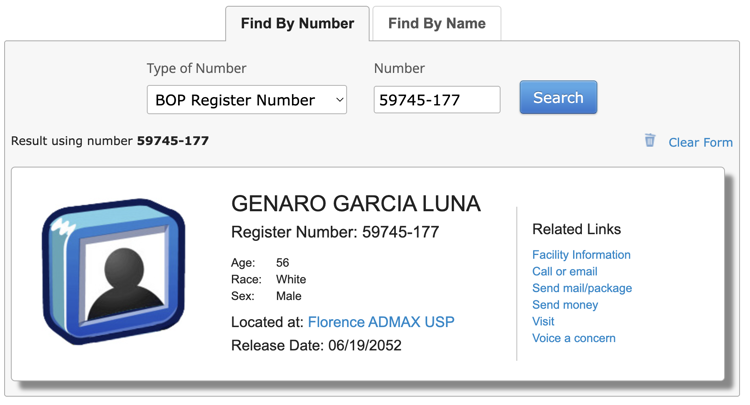Click the dropdown chevron beside BOP Register Number
This screenshot has width=750, height=405.
pos(340,100)
